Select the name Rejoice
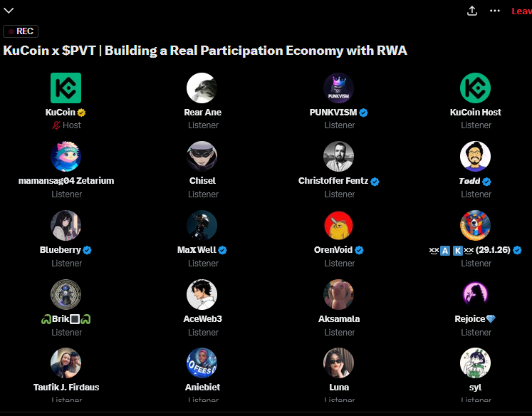Image resolution: width=532 pixels, height=416 pixels. pyautogui.click(x=475, y=319)
